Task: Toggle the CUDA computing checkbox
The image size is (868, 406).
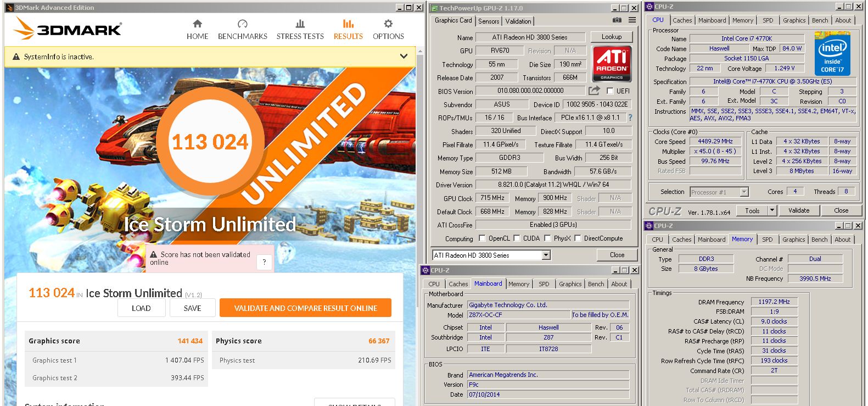Action: pos(517,238)
